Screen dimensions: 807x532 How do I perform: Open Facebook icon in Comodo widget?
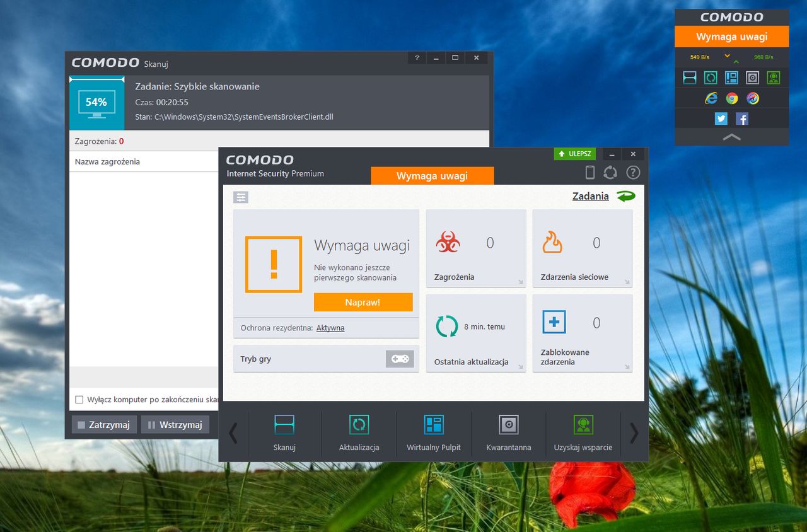pyautogui.click(x=742, y=119)
